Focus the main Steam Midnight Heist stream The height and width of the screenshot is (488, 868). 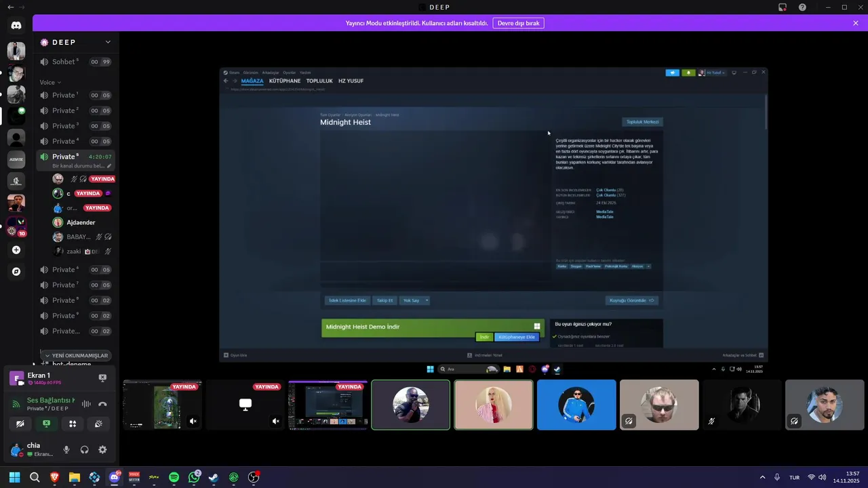494,220
